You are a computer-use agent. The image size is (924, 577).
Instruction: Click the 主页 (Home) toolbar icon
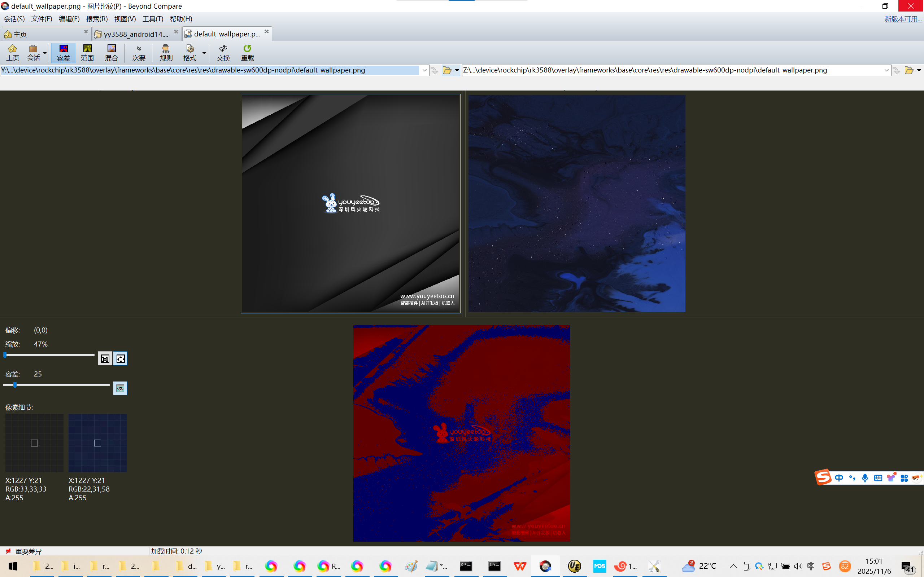coord(12,52)
